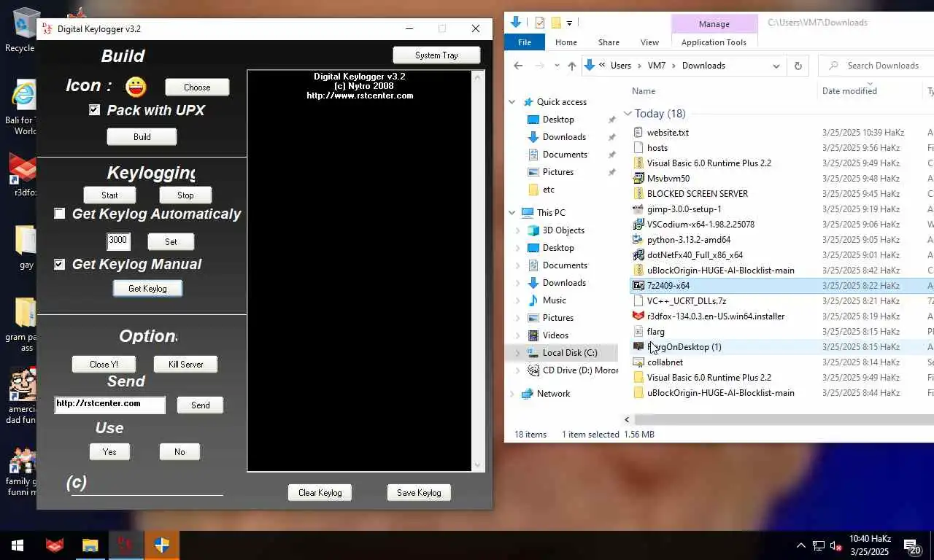The image size is (934, 560).
Task: Click the Msvbvm50 file icon
Action: click(x=638, y=179)
